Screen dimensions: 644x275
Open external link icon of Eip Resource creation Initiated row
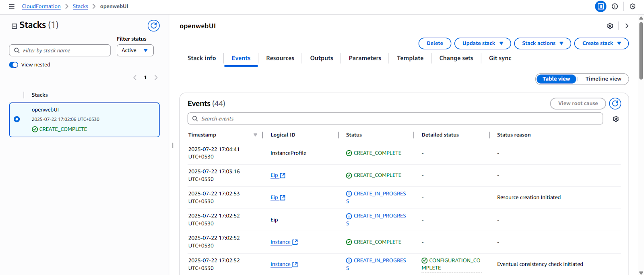pos(283,198)
